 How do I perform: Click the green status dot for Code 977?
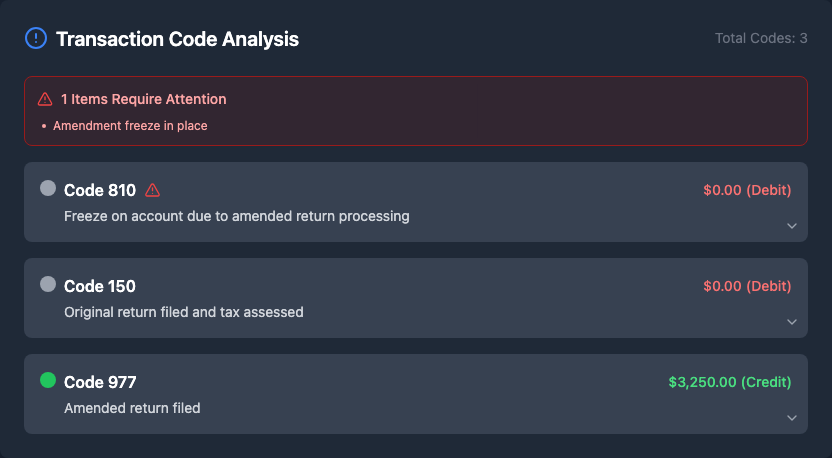pos(47,380)
